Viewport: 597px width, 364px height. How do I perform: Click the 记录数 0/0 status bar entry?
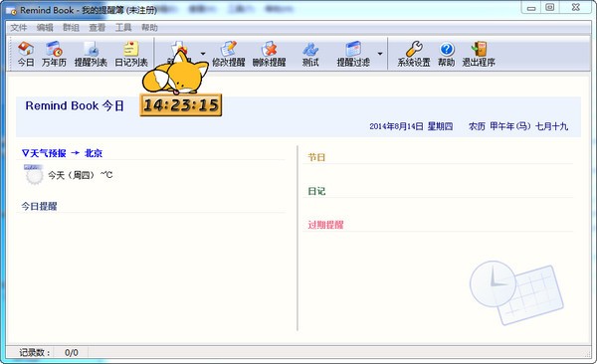(49, 353)
